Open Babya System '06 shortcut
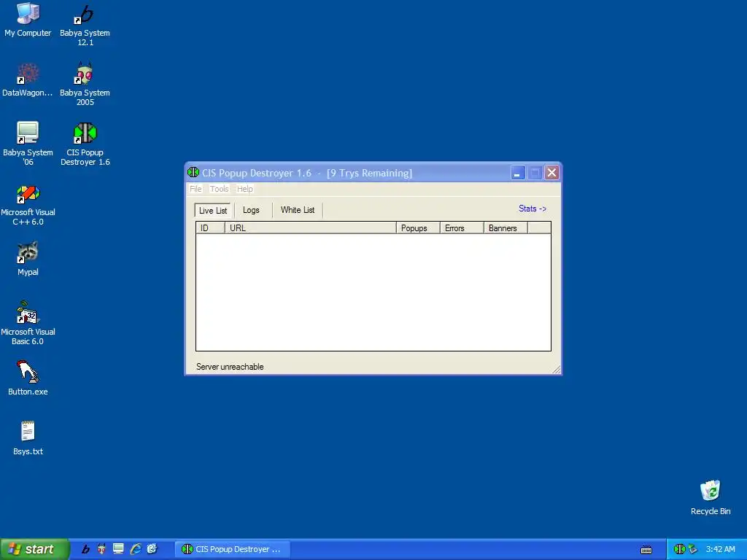The width and height of the screenshot is (747, 560). click(28, 144)
